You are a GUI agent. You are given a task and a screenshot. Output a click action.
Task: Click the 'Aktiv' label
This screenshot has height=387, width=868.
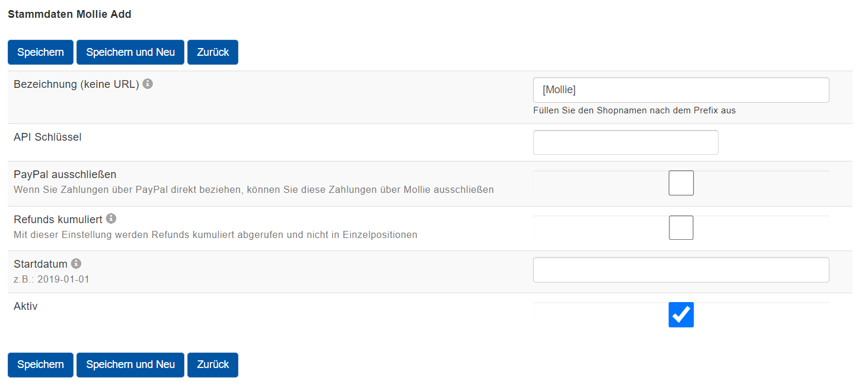coord(25,306)
